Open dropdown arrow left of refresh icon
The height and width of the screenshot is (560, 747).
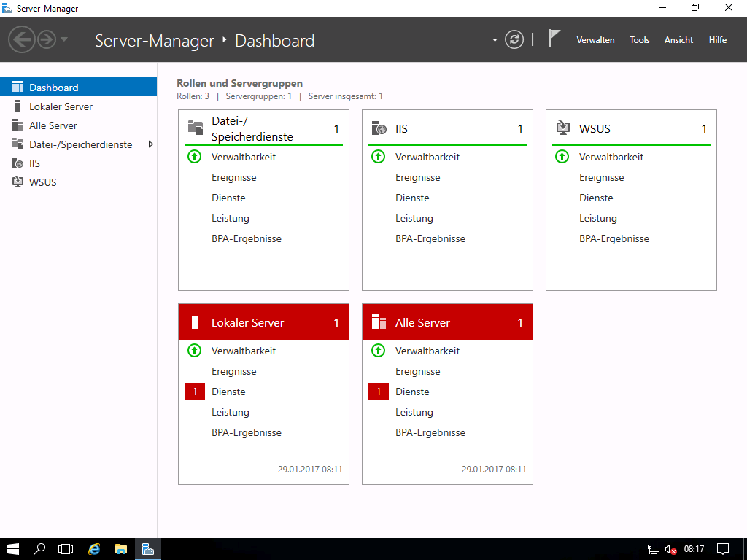click(495, 40)
